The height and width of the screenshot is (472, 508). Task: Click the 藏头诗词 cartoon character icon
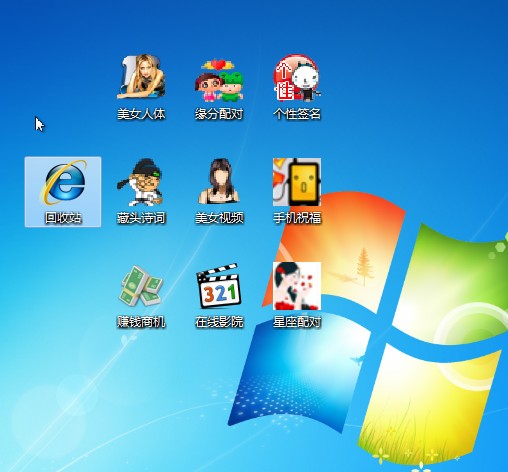coord(141,182)
